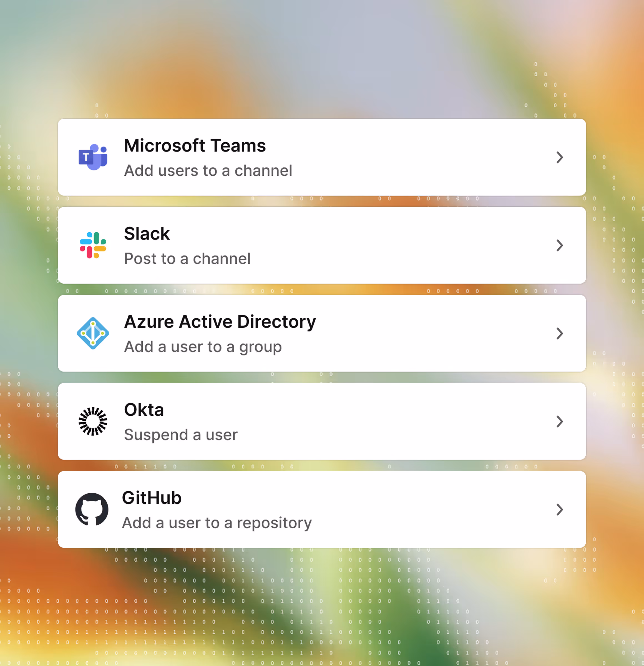The image size is (644, 666).
Task: Click 'Suspend a user' description
Action: coord(181,435)
